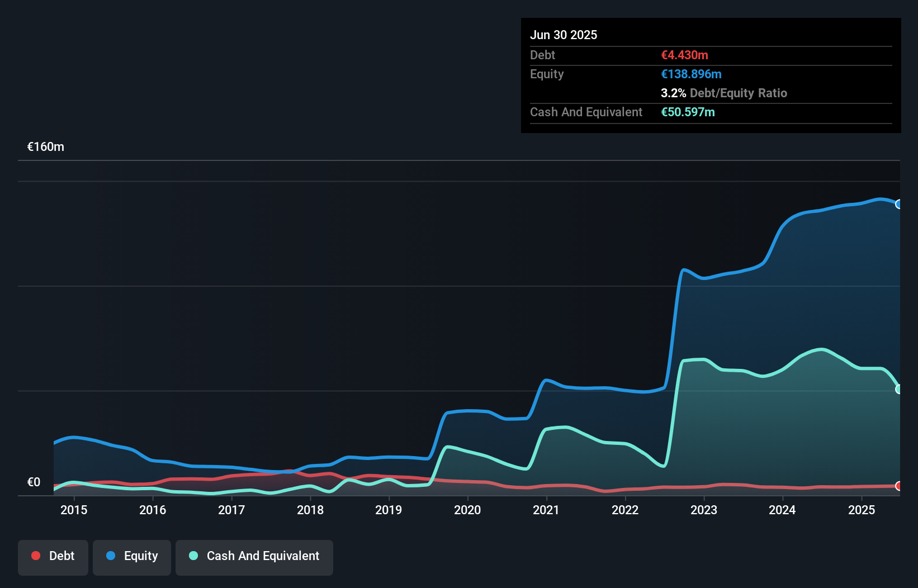Image resolution: width=918 pixels, height=588 pixels.
Task: Click the tooltip Debt row label
Action: (542, 55)
